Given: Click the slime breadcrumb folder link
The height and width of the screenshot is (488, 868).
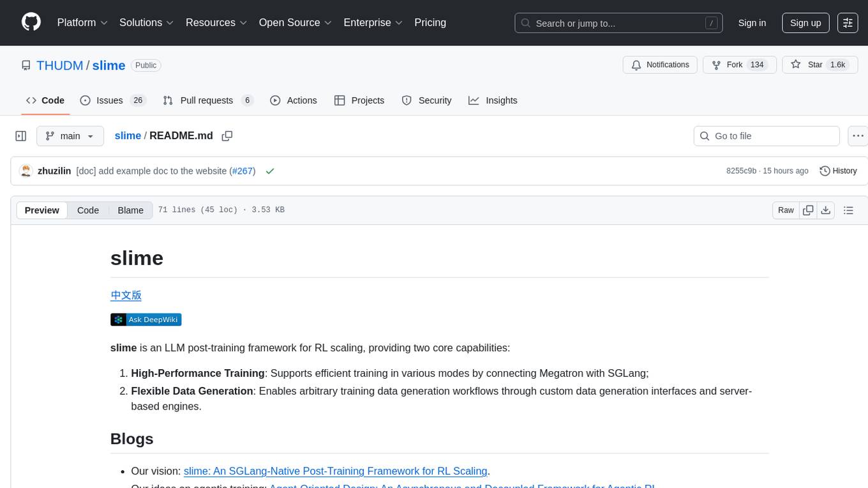Looking at the screenshot, I should 128,135.
